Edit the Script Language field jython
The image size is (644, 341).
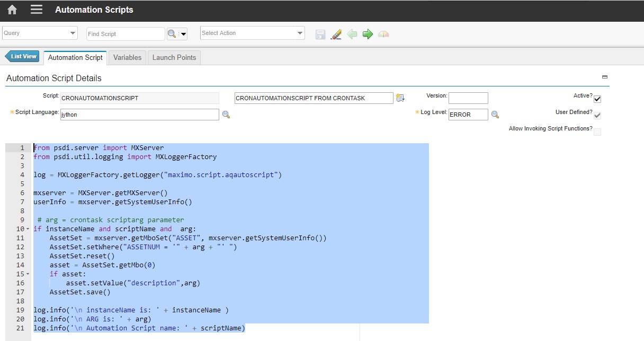(x=140, y=115)
